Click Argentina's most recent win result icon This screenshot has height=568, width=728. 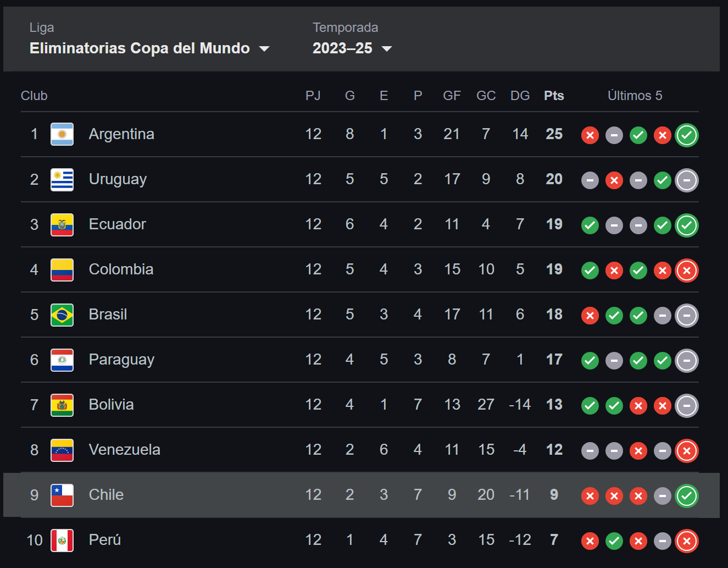pos(686,135)
